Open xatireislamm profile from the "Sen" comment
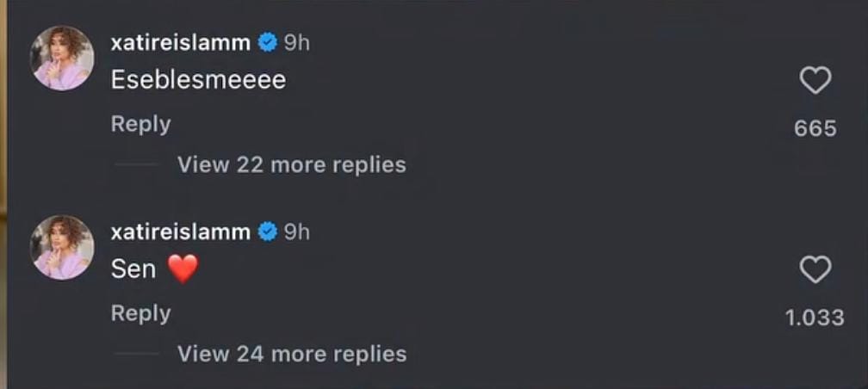Image resolution: width=868 pixels, height=389 pixels. (180, 232)
